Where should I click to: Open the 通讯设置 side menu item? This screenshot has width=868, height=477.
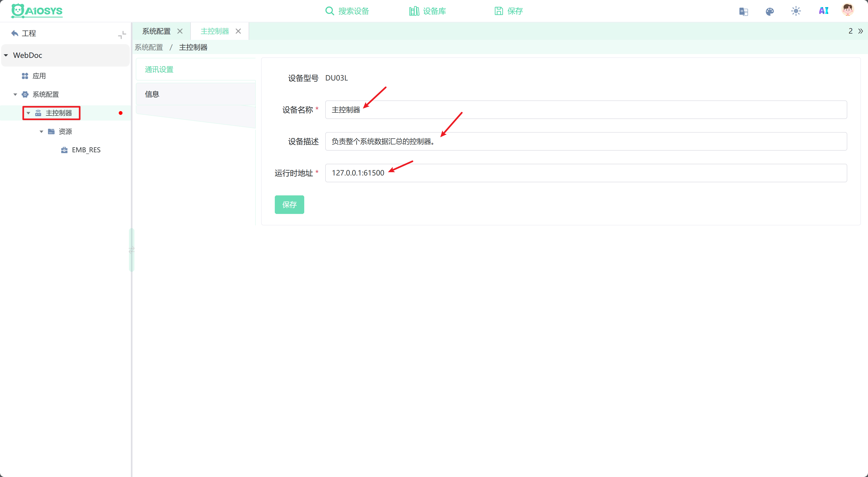click(196, 70)
